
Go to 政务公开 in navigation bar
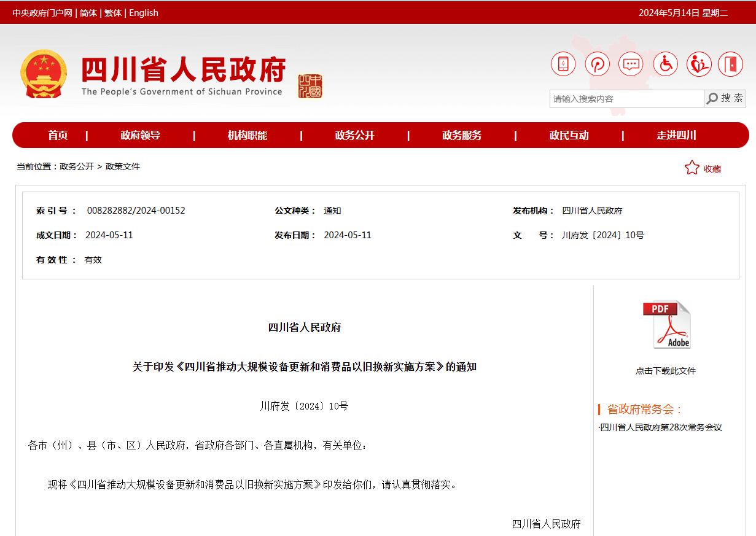354,136
